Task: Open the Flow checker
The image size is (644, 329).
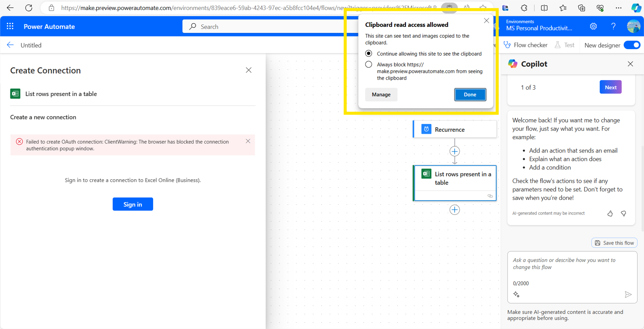Action: click(526, 45)
